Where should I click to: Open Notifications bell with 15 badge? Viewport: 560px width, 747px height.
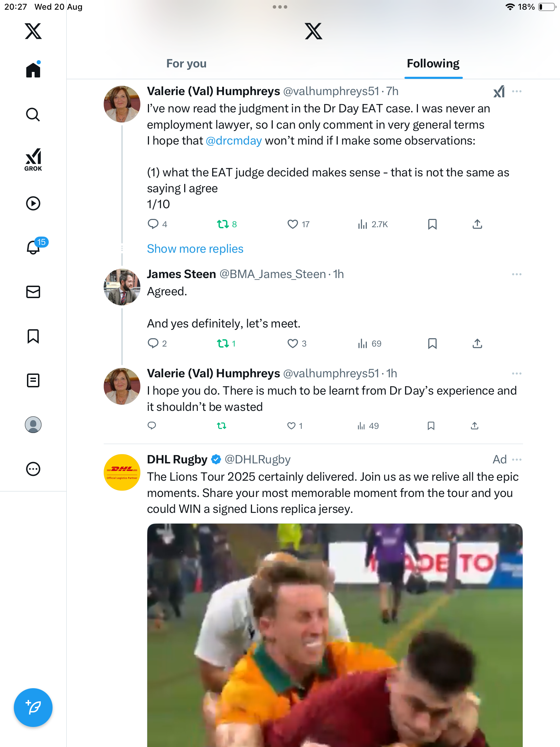34,247
